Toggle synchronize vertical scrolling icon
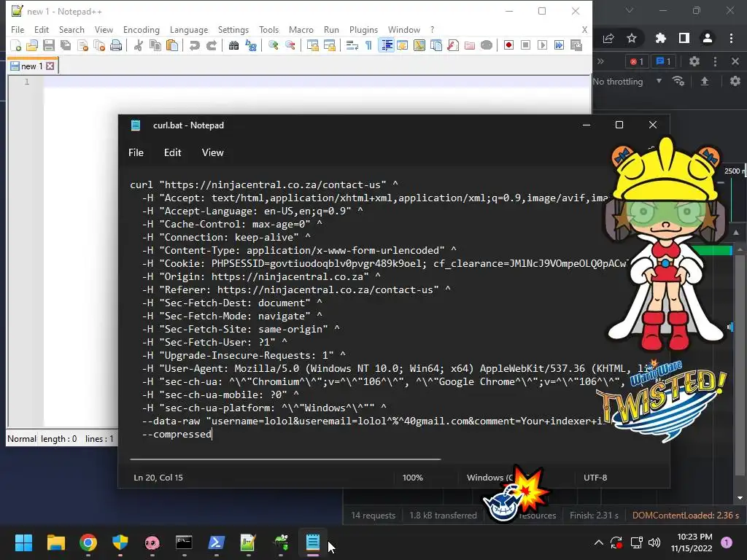The image size is (747, 560). tap(312, 45)
